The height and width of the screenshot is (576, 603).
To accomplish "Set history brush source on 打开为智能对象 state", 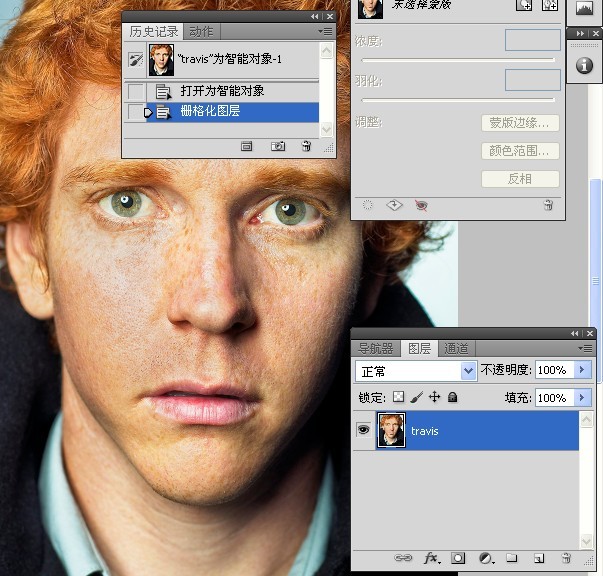I will pos(135,92).
